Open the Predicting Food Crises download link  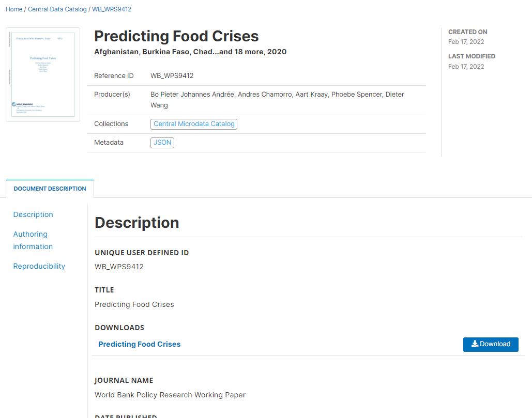140,344
